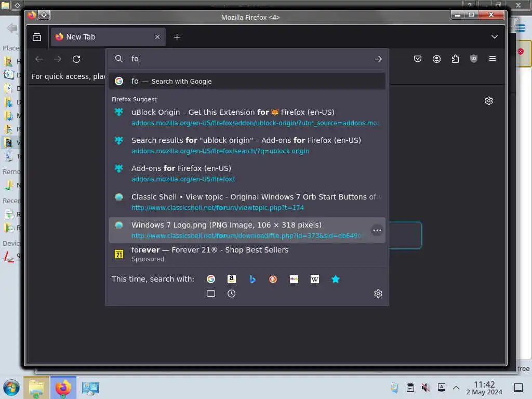This screenshot has height=399, width=532.
Task: Click Firefox taskbar button
Action: coord(63,388)
